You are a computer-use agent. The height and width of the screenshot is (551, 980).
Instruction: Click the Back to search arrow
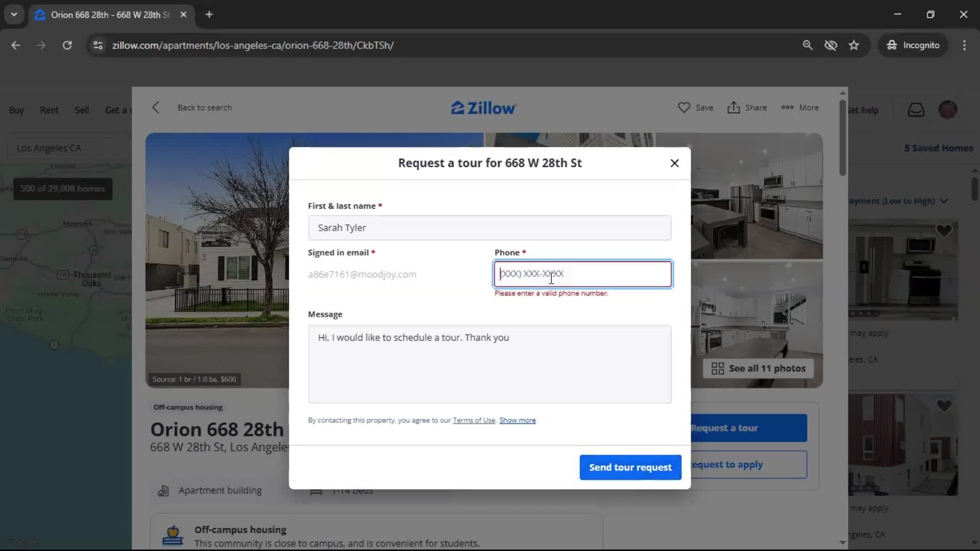(x=156, y=108)
